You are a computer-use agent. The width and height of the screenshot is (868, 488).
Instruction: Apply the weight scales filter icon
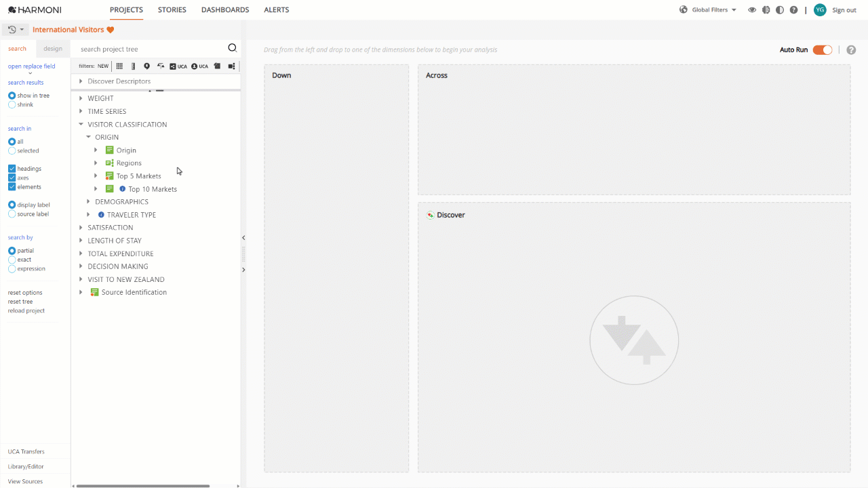click(161, 66)
